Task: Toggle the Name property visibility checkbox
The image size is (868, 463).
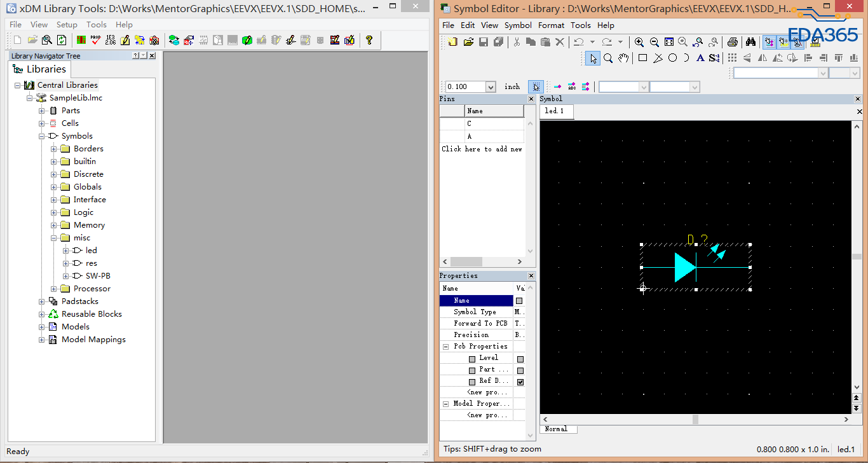Action: coord(519,301)
